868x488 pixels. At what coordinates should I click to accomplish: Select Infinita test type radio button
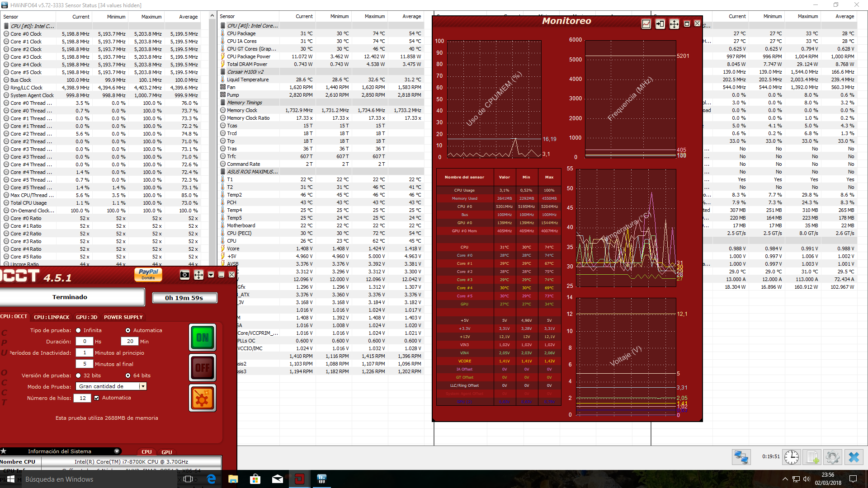click(78, 330)
